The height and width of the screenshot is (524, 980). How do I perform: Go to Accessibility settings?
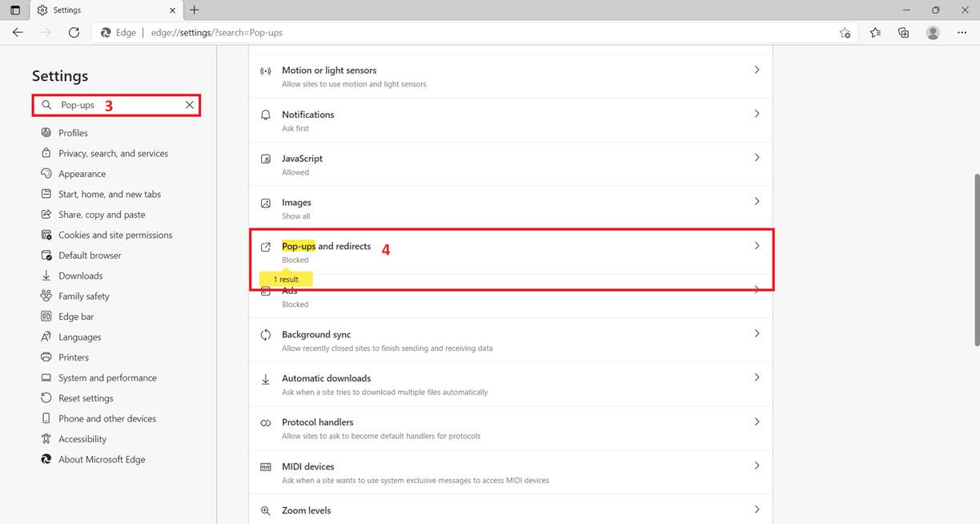(82, 439)
